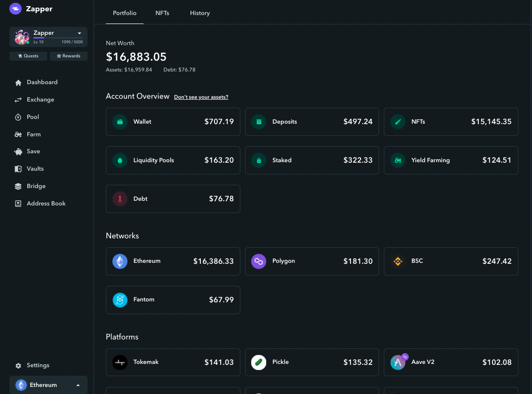This screenshot has width=532, height=394.
Task: Click the Staked lock icon
Action: tap(259, 160)
